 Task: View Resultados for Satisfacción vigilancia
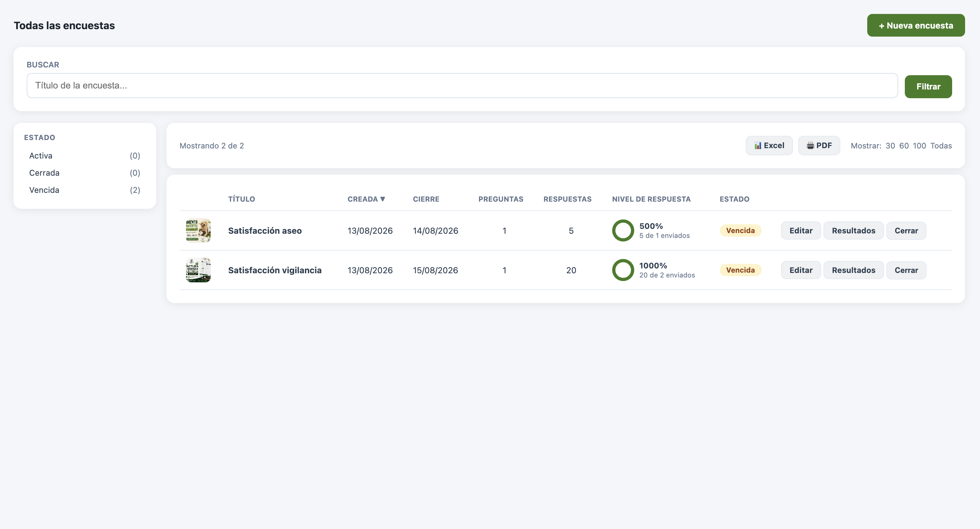853,270
